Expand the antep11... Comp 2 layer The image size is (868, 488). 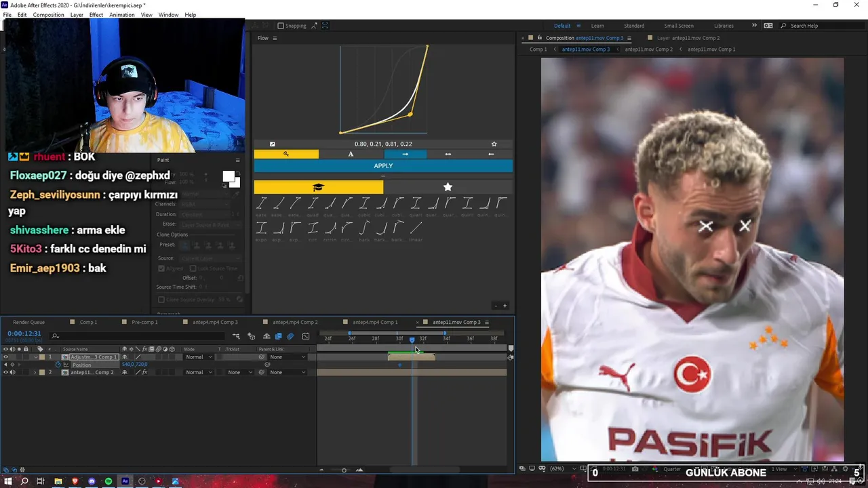(x=35, y=372)
